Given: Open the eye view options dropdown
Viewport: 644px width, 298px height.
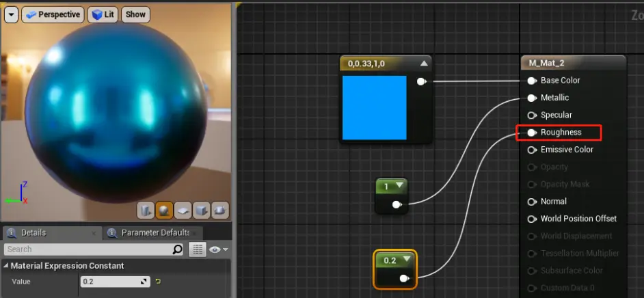Looking at the screenshot, I should [219, 249].
